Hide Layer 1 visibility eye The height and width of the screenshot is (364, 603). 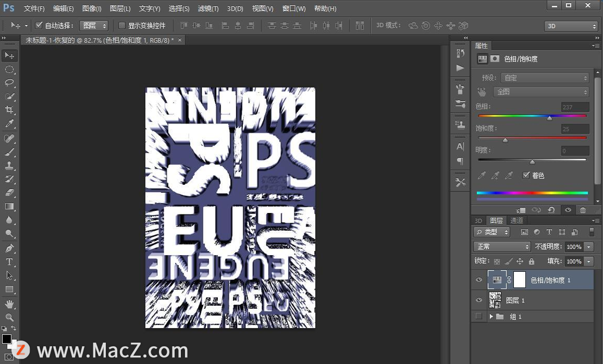point(479,300)
